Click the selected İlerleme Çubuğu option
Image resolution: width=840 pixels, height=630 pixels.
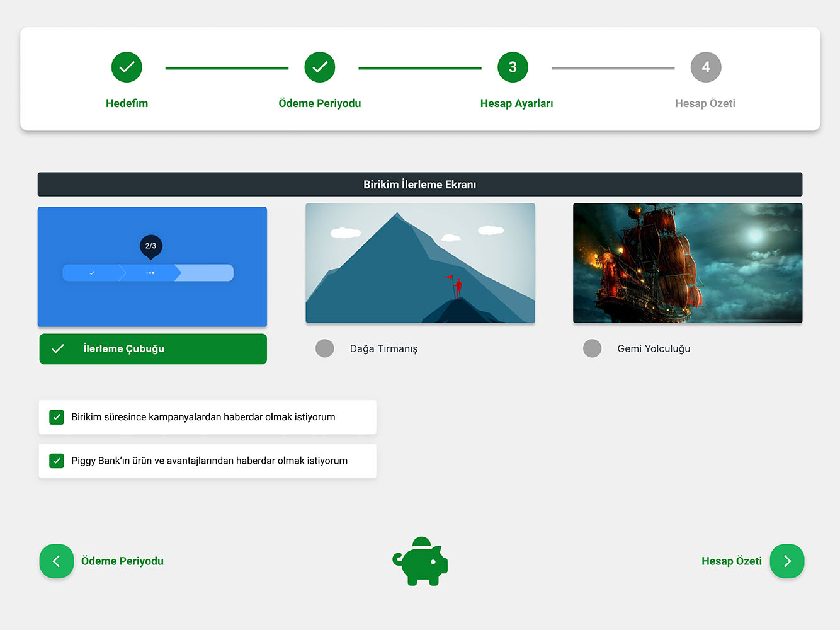pos(153,349)
